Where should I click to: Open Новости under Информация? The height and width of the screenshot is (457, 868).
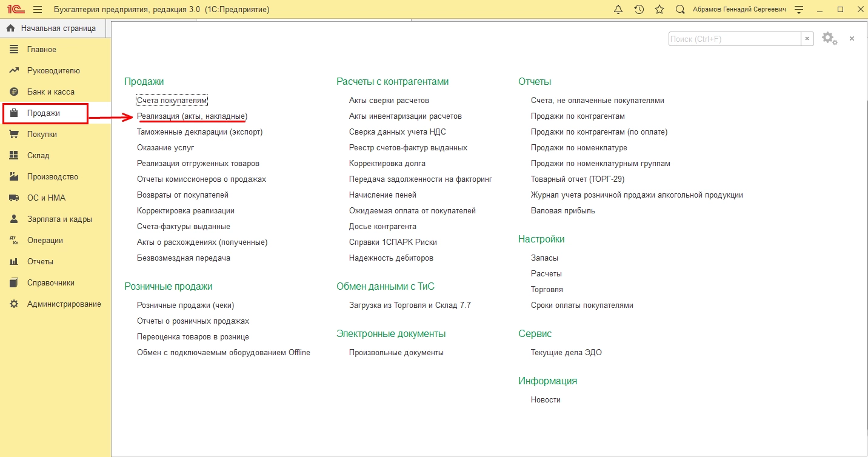tap(546, 399)
